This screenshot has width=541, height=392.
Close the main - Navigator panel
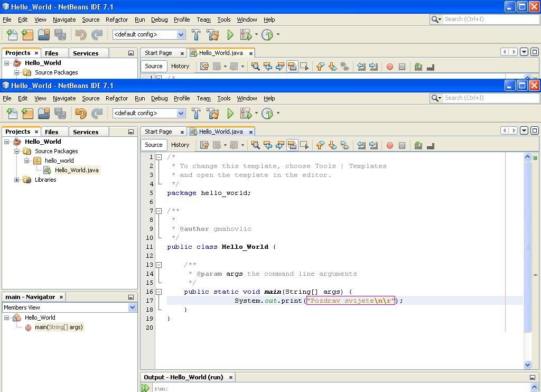(61, 297)
